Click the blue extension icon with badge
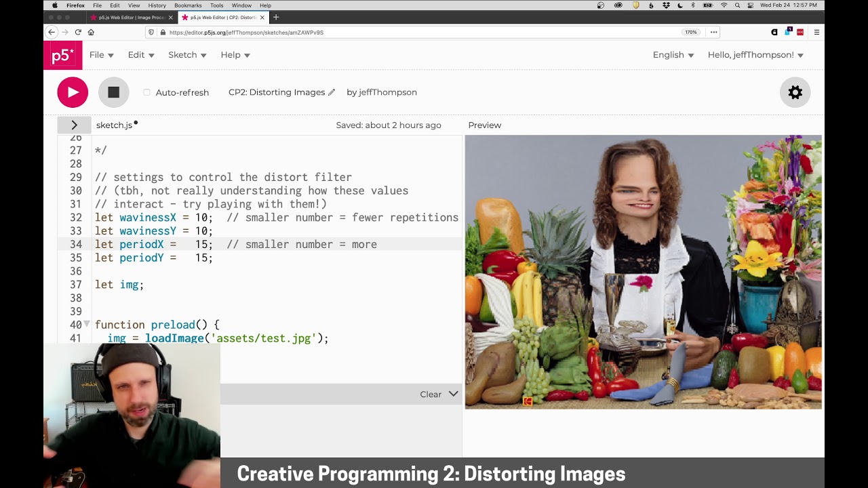The height and width of the screenshot is (488, 868). (x=788, y=31)
